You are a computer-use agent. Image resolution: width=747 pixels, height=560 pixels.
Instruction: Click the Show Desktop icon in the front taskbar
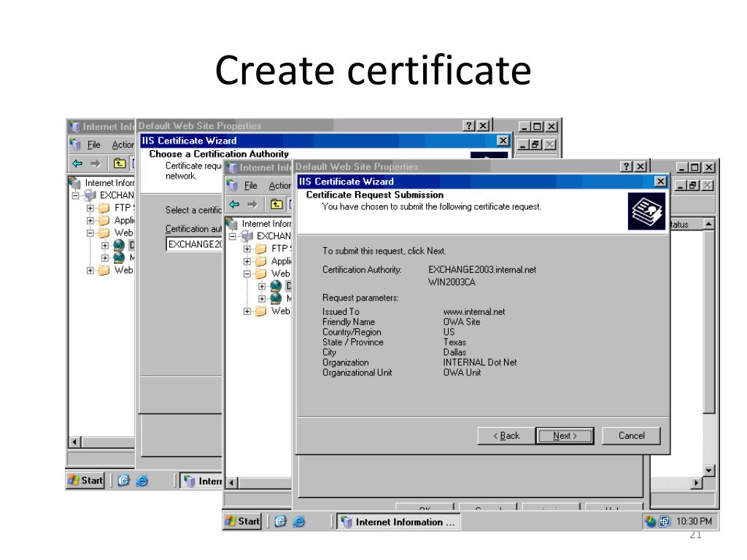(281, 521)
